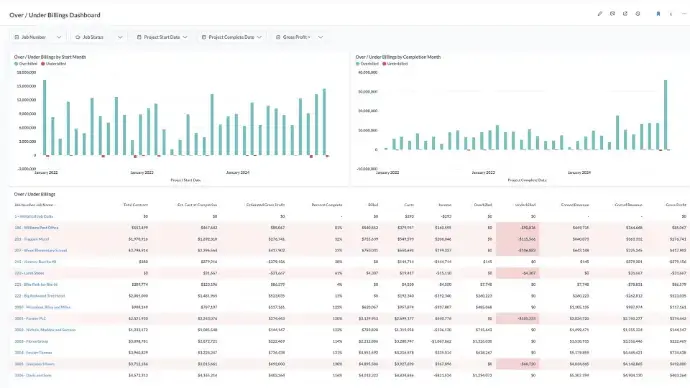Viewport: 690px width, 388px height.
Task: Click the blue bookmark icon
Action: tap(658, 14)
